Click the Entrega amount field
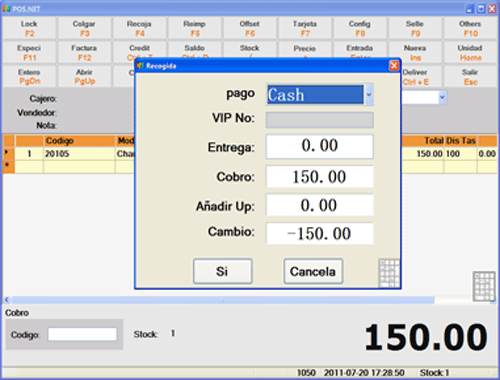500x380 pixels. [319, 146]
